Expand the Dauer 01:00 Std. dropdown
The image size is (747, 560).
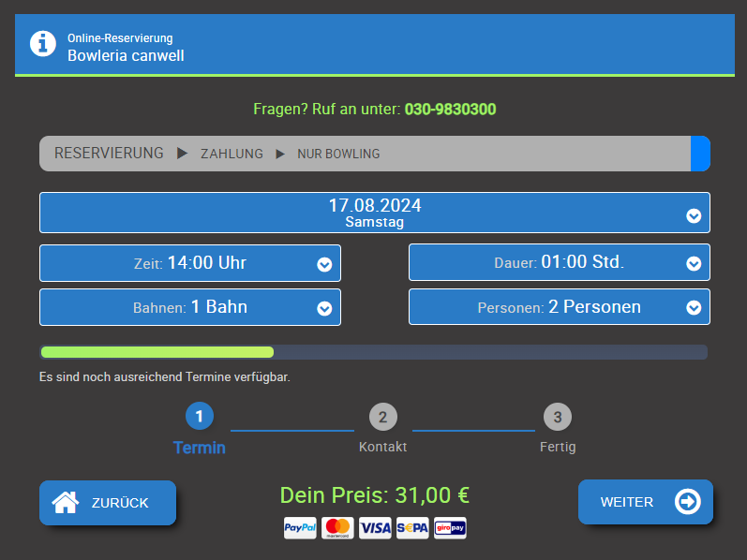[559, 263]
